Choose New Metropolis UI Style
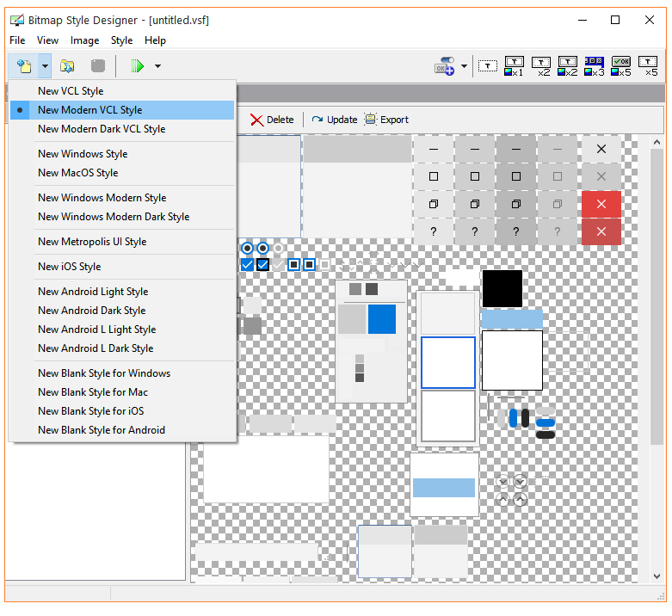Image resolution: width=672 pixels, height=616 pixels. [x=122, y=242]
